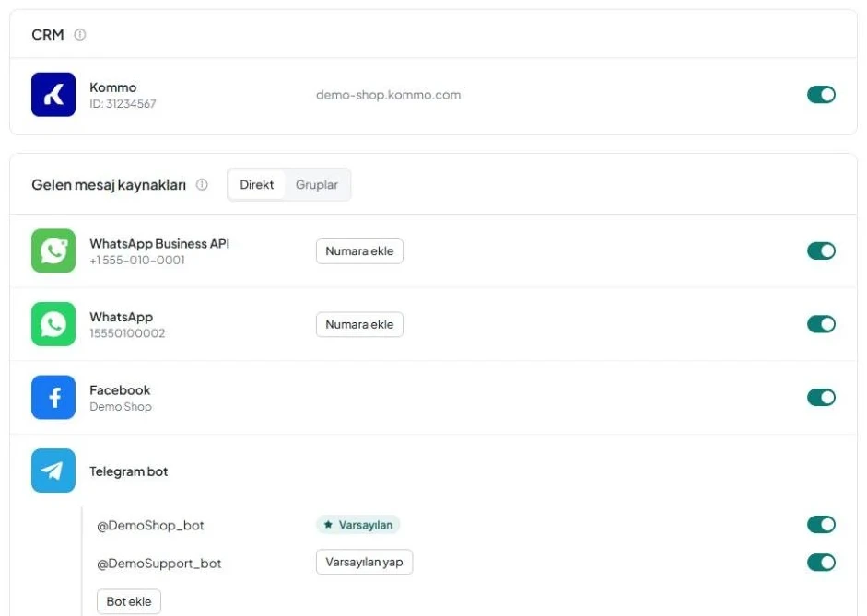Click the Demo Shop page name
The width and height of the screenshot is (867, 616).
(121, 407)
